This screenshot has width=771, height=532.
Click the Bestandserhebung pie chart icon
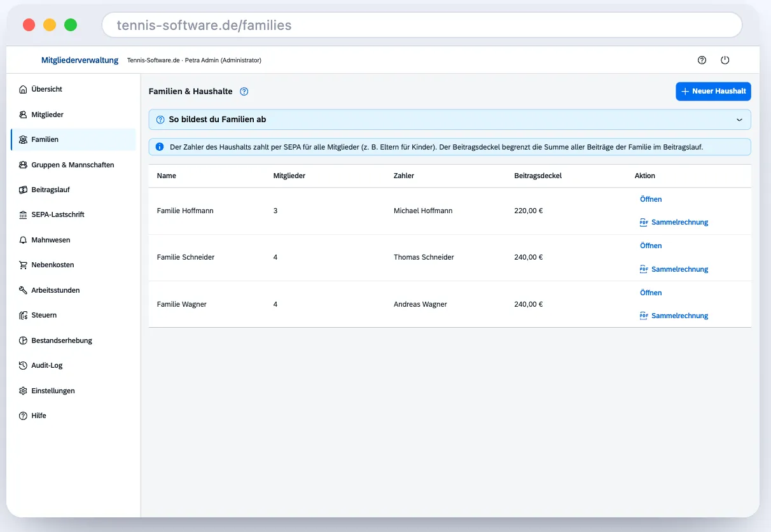click(x=23, y=340)
